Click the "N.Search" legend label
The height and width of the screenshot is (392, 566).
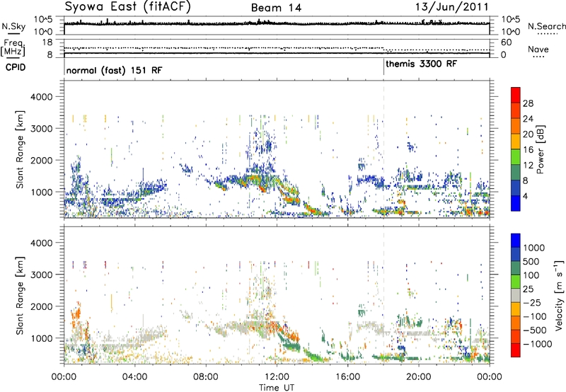(x=546, y=26)
